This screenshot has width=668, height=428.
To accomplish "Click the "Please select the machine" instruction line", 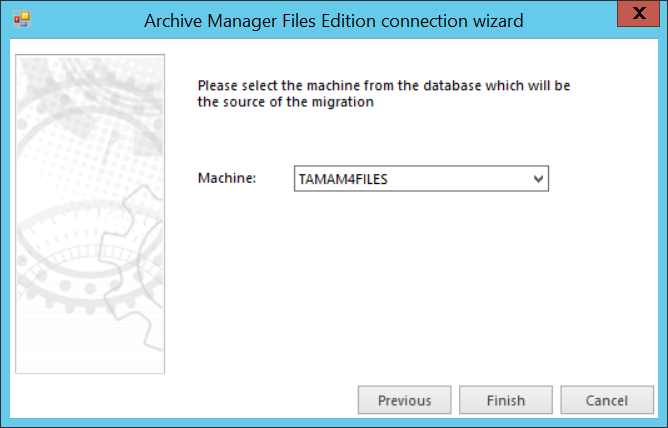I will pyautogui.click(x=384, y=86).
